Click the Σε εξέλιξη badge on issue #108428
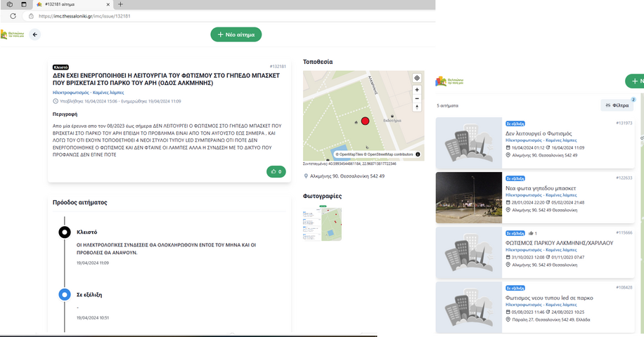Viewport: 644px width, 337px height. 515,289
